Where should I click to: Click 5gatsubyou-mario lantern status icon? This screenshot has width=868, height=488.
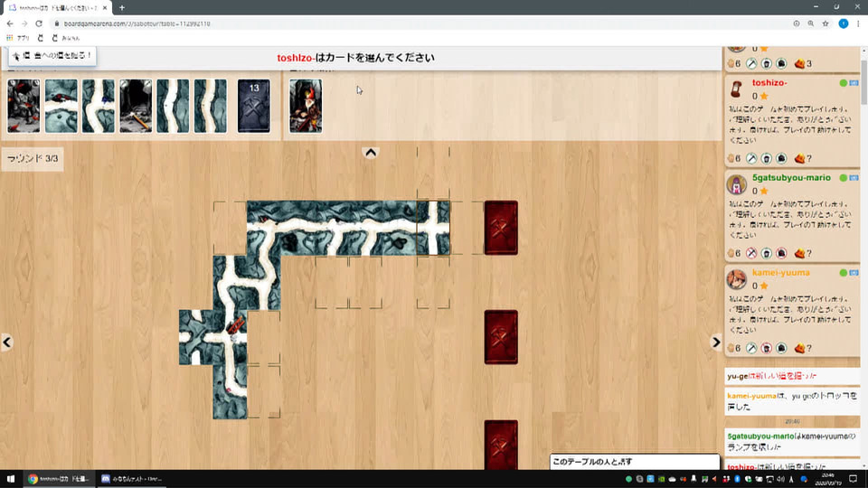[766, 253]
